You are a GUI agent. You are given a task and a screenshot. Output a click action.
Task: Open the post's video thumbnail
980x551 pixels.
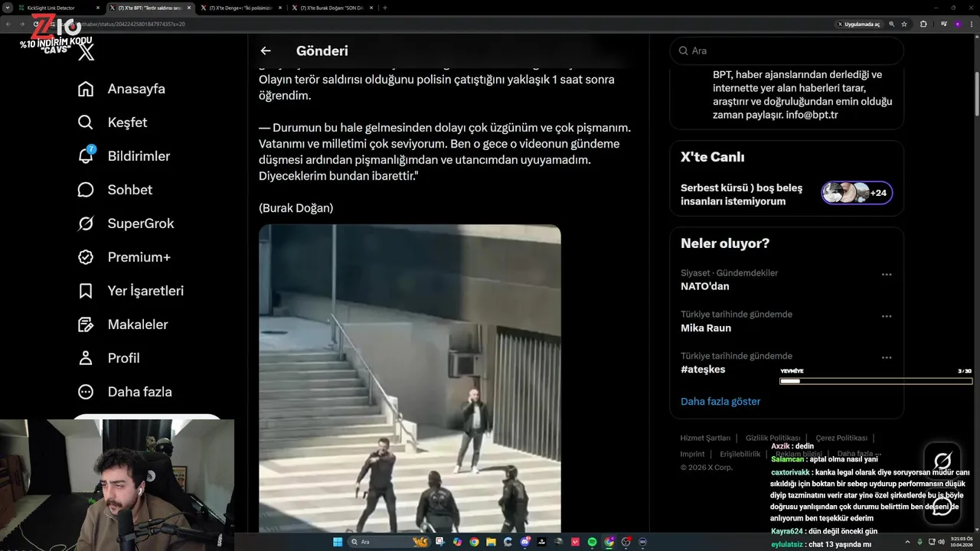pyautogui.click(x=410, y=379)
